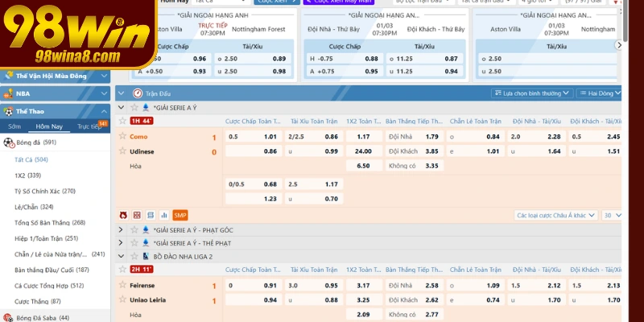This screenshot has height=322, width=644.
Task: Open Bóng đá (591) sport
Action: click(36, 142)
